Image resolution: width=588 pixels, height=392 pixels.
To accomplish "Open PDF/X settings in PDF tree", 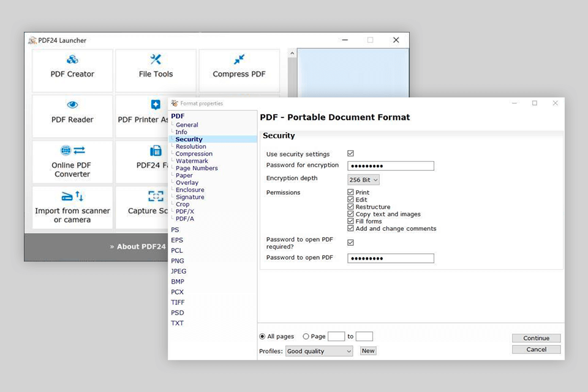I will tap(185, 211).
